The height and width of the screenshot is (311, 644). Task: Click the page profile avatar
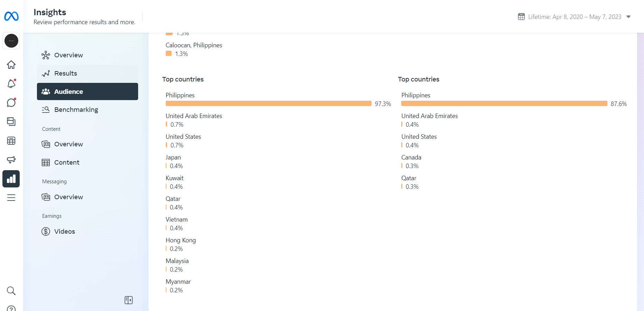click(x=11, y=41)
